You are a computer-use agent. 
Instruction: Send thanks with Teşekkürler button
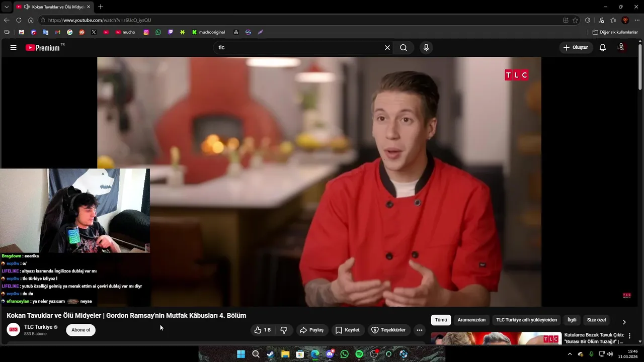[388, 330]
